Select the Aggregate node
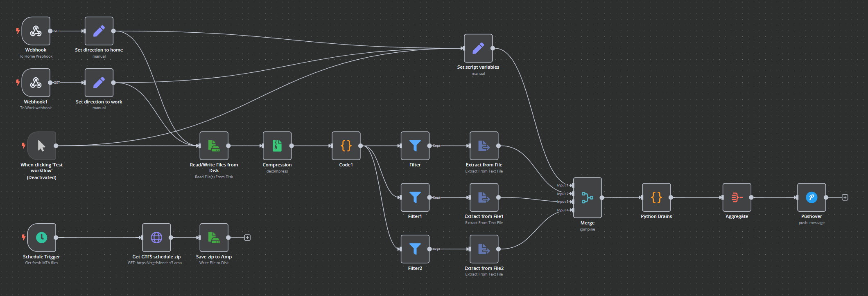Image resolution: width=868 pixels, height=296 pixels. pyautogui.click(x=737, y=197)
